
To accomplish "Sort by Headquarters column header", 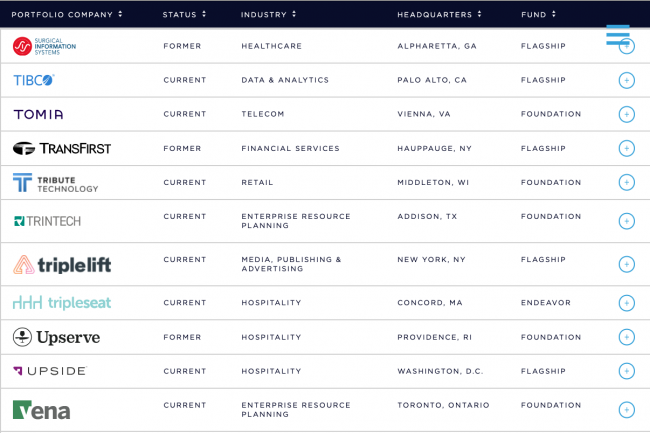I will (439, 15).
